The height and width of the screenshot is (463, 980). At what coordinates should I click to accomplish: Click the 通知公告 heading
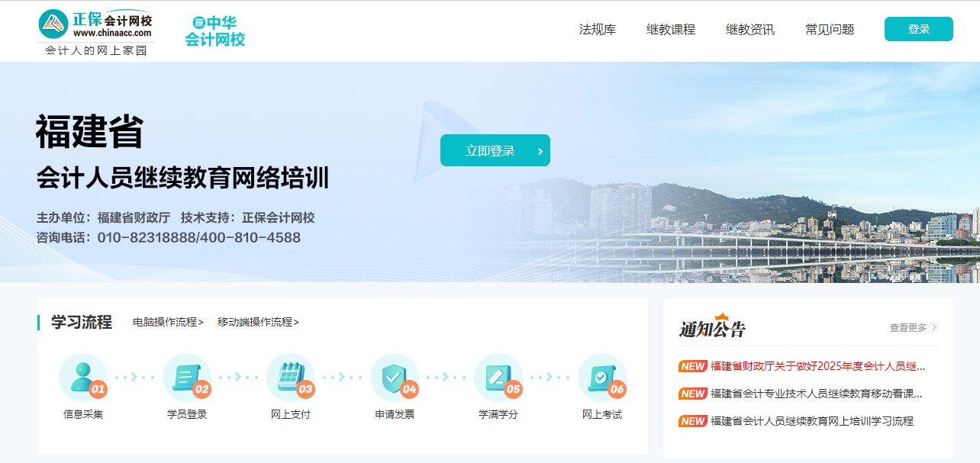pos(712,328)
